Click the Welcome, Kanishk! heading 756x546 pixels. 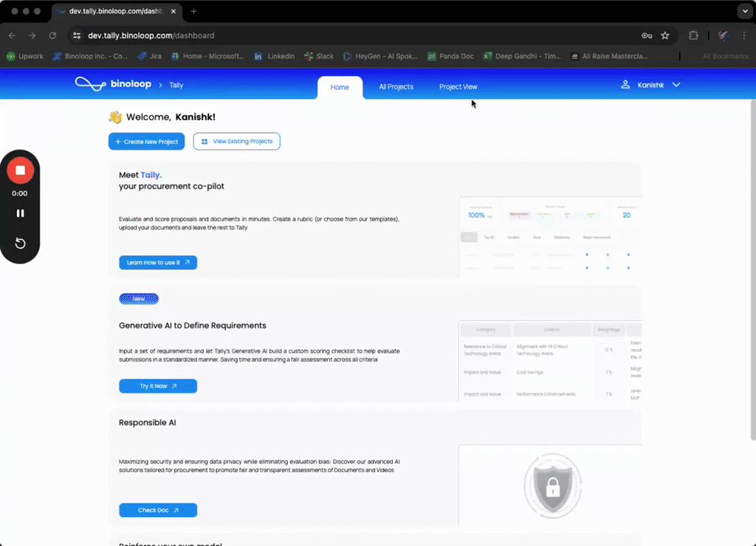171,117
